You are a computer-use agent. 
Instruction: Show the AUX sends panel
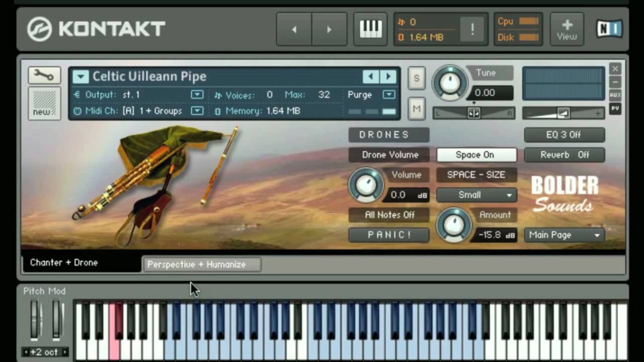tap(615, 95)
